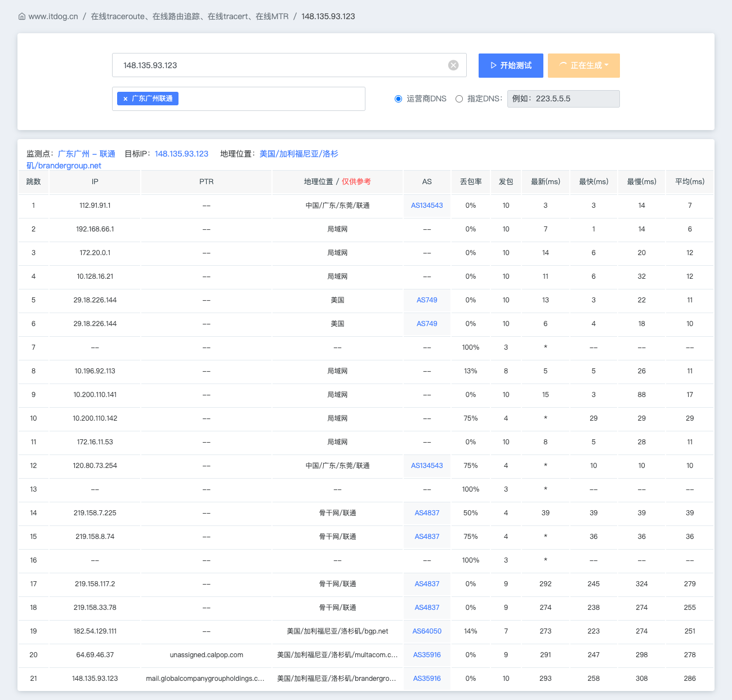Select IP 64.69.46.37 in the table
The image size is (732, 700).
coord(95,655)
